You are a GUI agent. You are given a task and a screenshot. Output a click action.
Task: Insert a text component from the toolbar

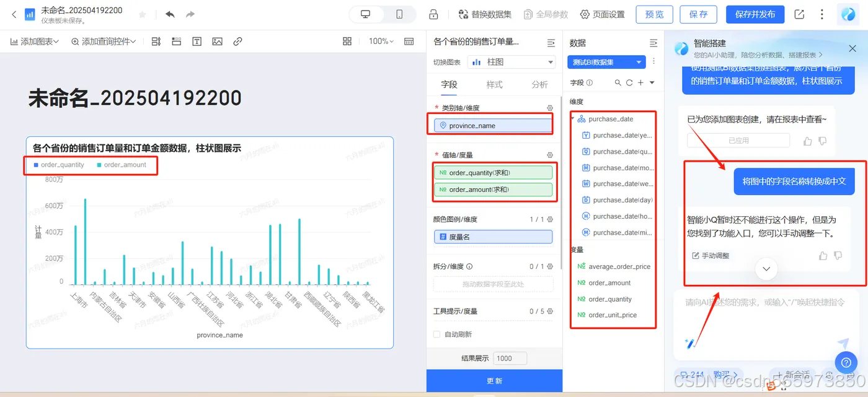[x=197, y=41]
